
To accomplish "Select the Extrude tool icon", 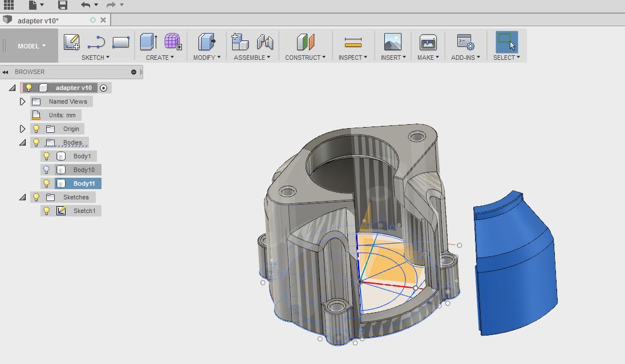I will pyautogui.click(x=148, y=42).
